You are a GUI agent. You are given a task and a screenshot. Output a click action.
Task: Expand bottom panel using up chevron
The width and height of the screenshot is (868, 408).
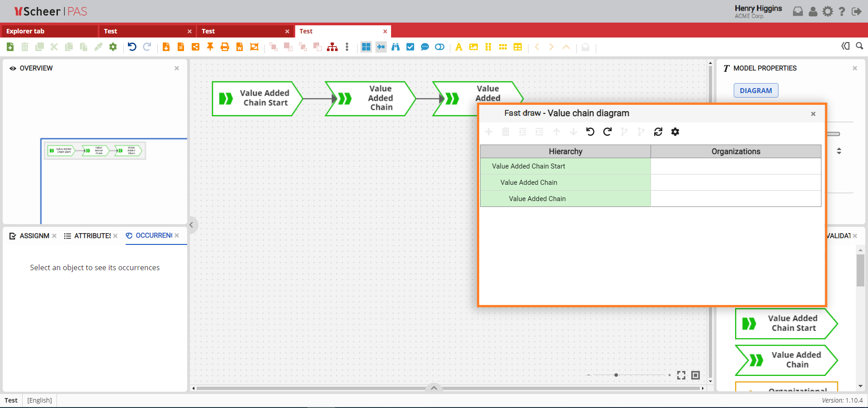coord(434,388)
